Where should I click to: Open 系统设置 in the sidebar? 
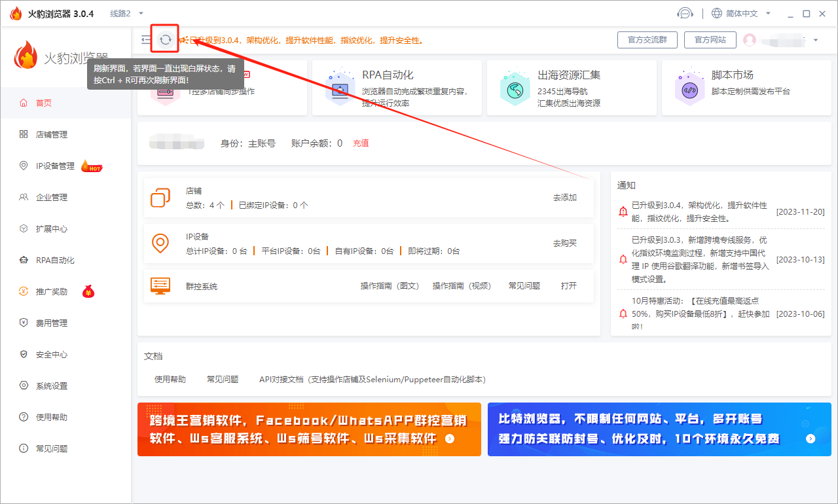[x=65, y=386]
